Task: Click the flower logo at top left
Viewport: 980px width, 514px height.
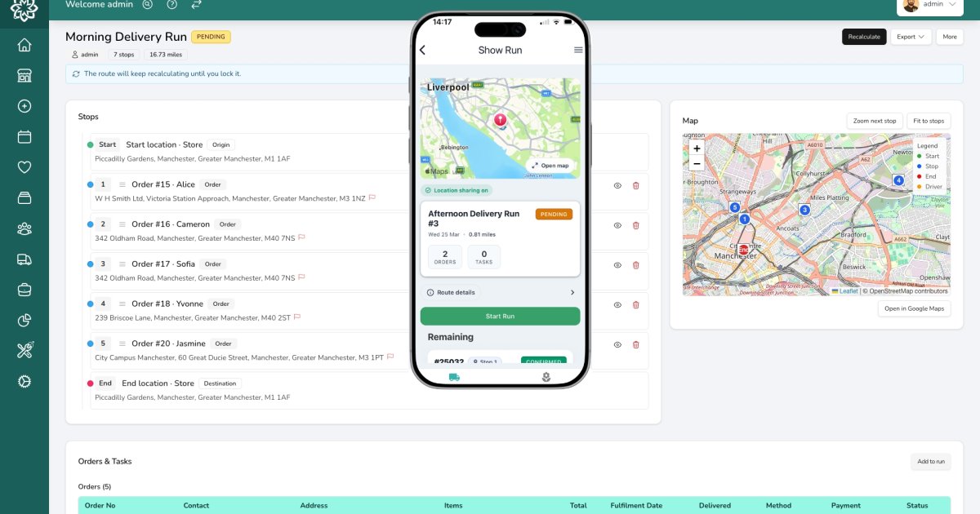Action: pos(24,9)
